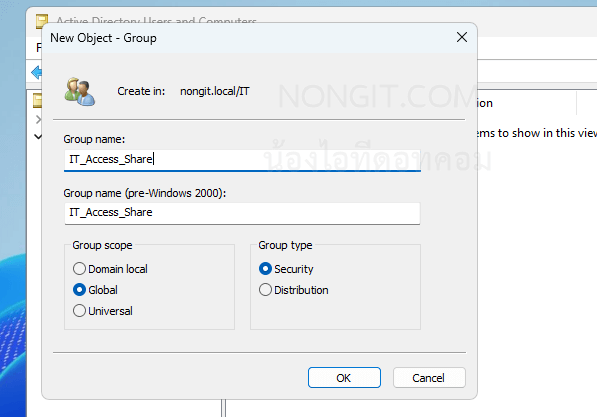597x417 pixels.
Task: Click the Active Directory Users and Computers title icon
Action: [41, 21]
